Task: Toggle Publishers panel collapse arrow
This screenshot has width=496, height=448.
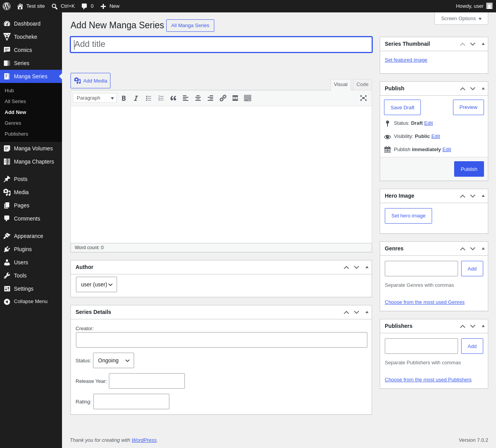Action: (x=483, y=326)
